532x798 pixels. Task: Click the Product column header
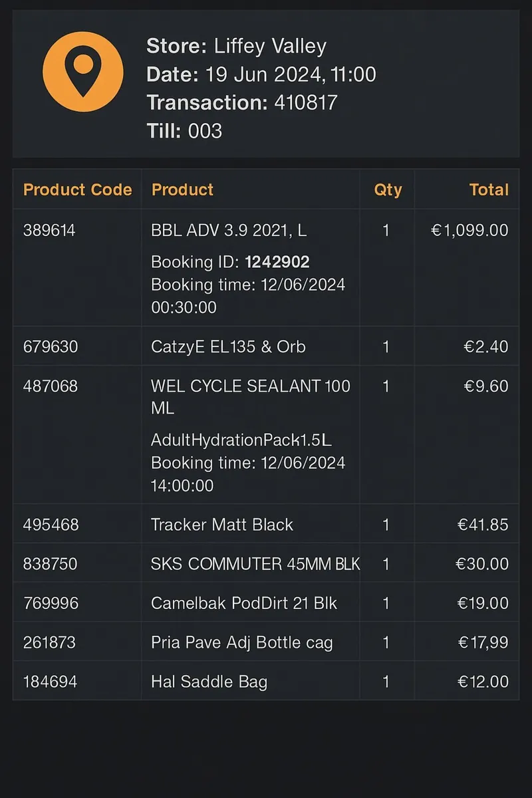(x=182, y=190)
